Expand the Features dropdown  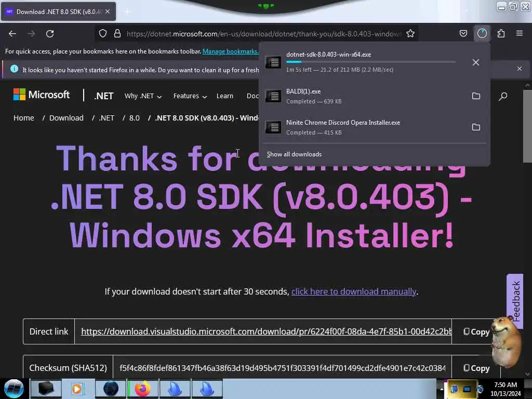[x=190, y=96]
